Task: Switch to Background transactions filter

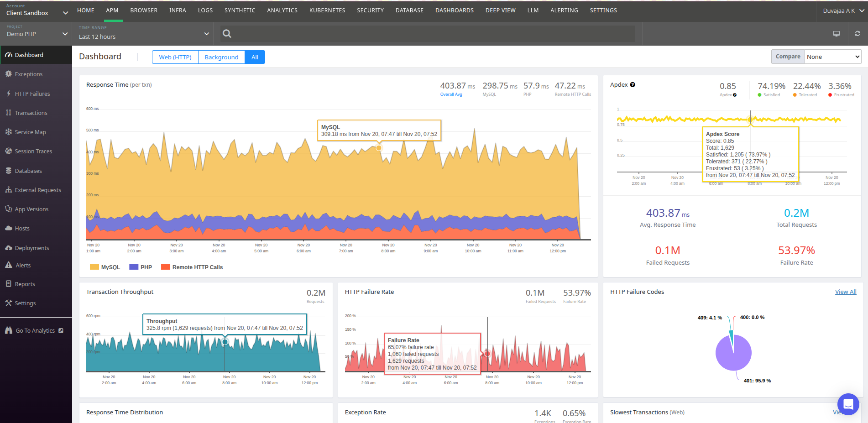Action: [221, 57]
